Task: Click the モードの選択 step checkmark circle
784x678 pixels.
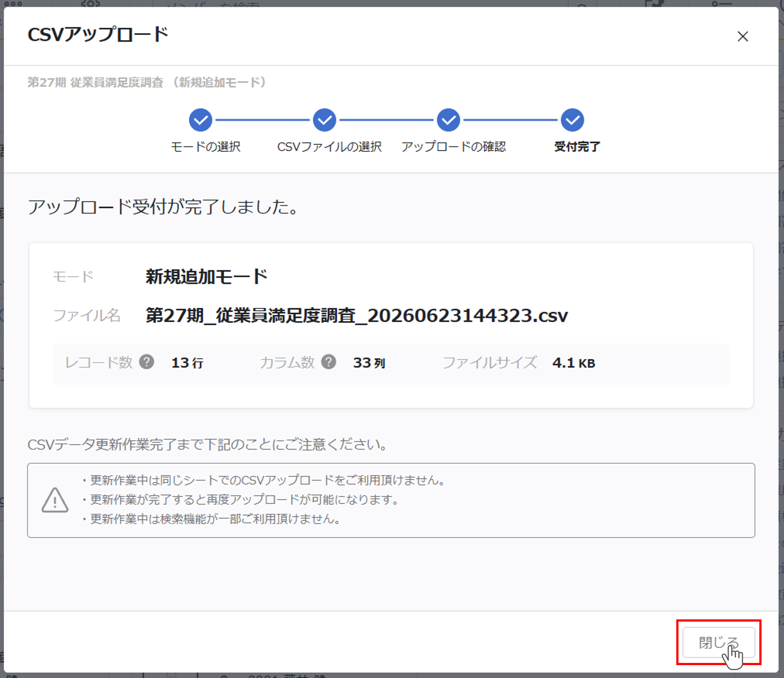Action: 201,120
